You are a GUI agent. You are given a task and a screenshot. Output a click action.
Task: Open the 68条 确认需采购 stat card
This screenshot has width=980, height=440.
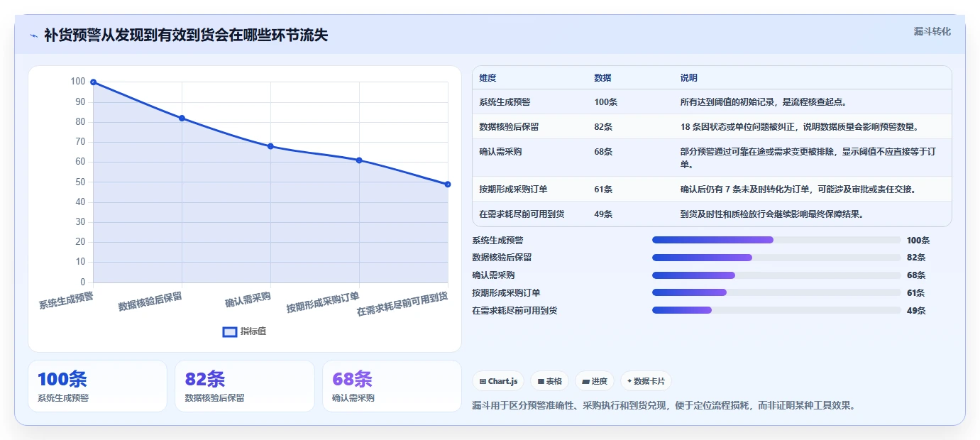tap(392, 386)
